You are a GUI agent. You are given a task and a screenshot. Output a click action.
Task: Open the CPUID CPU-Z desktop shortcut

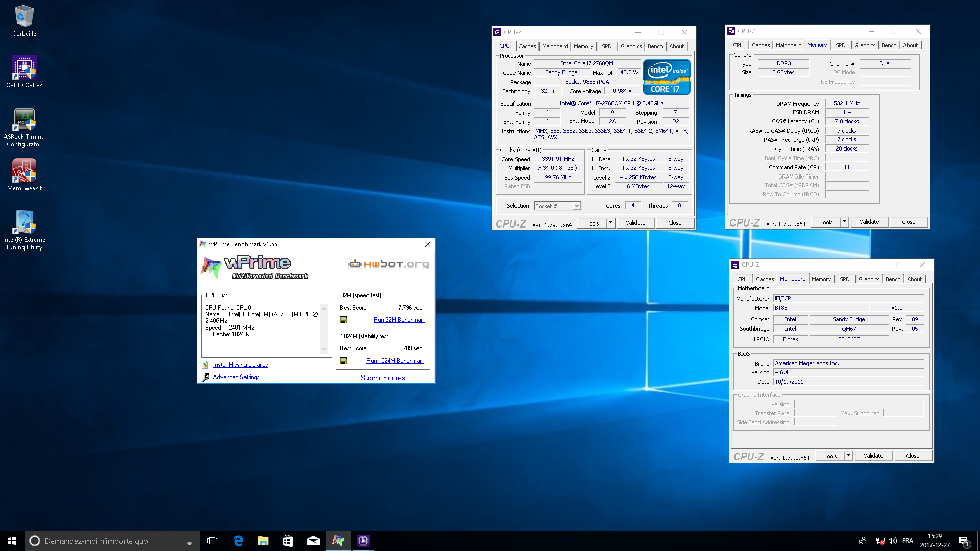24,72
